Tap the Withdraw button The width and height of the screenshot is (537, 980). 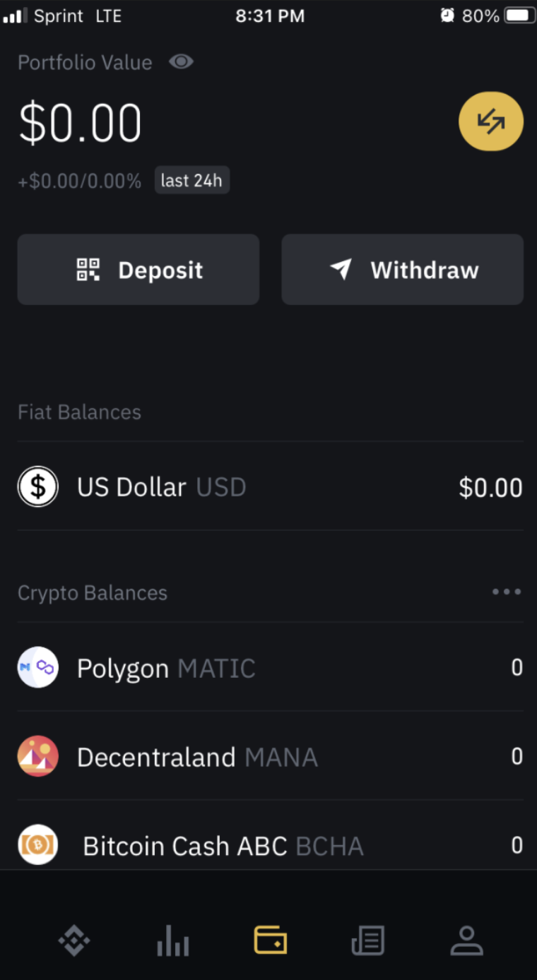(x=403, y=270)
